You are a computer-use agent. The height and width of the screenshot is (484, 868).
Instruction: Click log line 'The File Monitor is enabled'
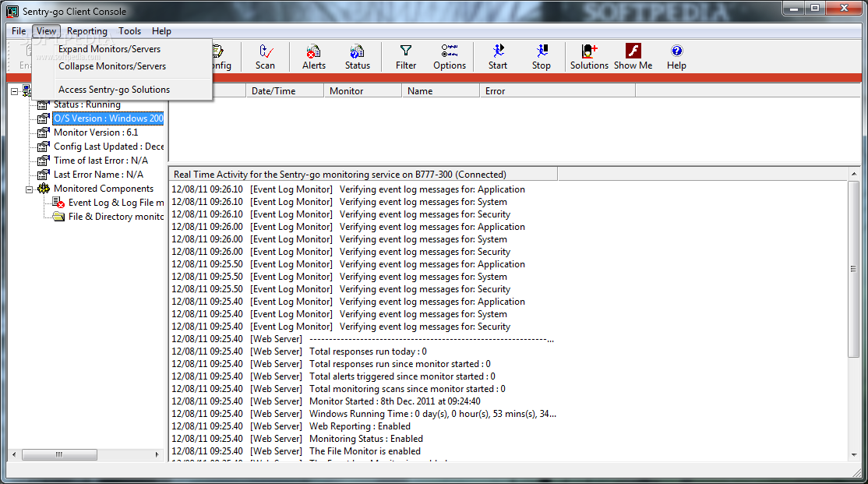coord(365,451)
